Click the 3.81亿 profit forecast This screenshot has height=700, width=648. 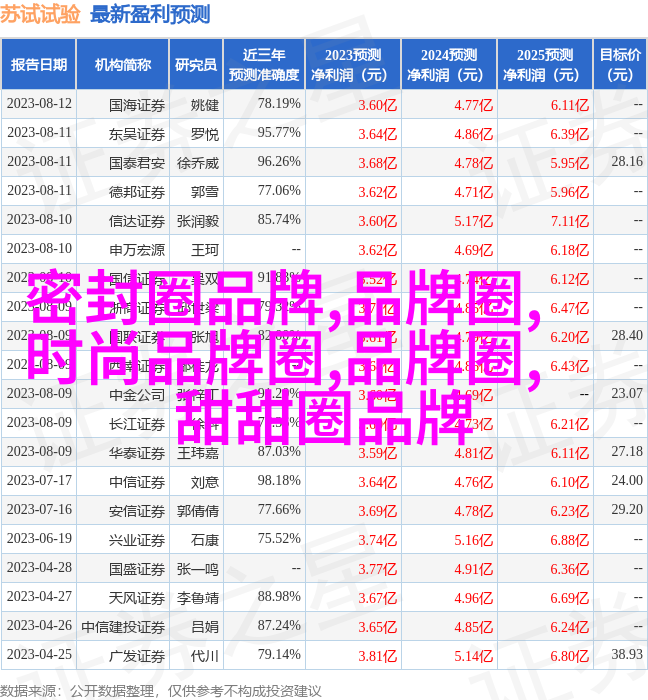click(378, 656)
